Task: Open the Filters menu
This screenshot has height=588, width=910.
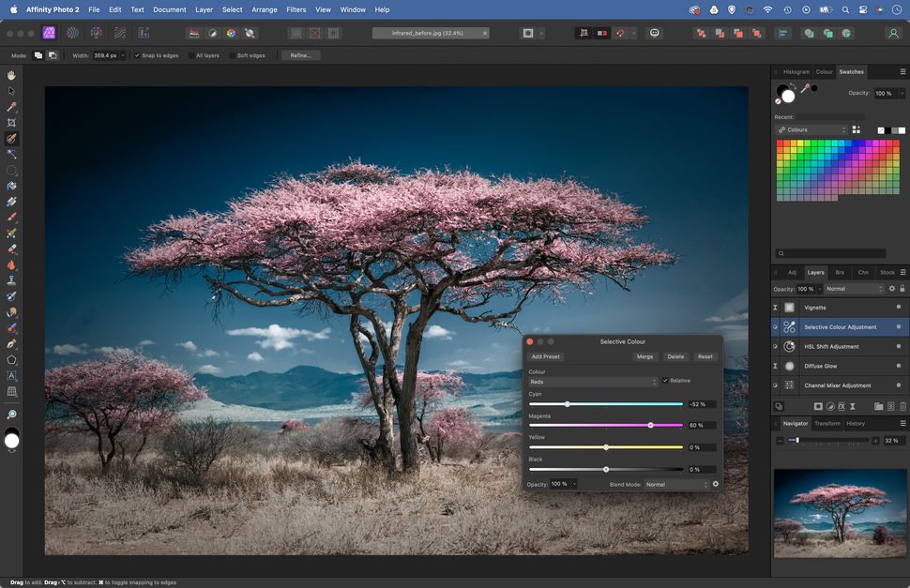Action: tap(295, 9)
